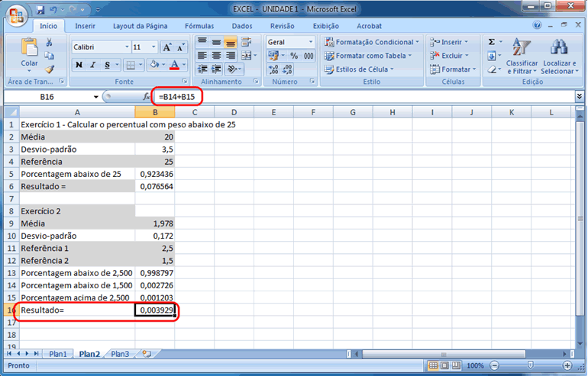Click the AutoSum sigma icon
The image size is (588, 376).
pos(491,42)
